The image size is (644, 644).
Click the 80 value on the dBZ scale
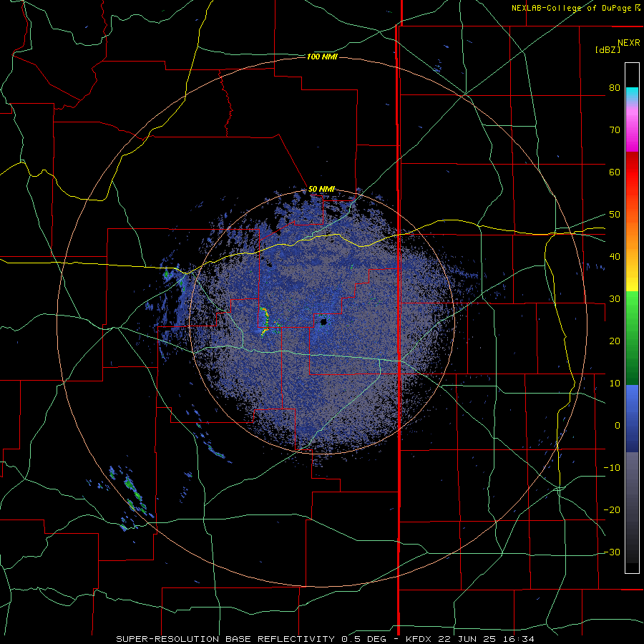point(615,88)
